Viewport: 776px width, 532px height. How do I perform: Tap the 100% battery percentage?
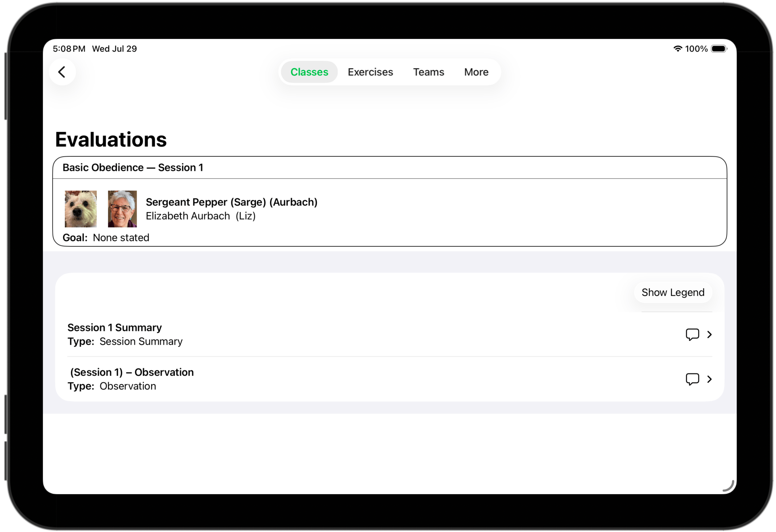696,49
